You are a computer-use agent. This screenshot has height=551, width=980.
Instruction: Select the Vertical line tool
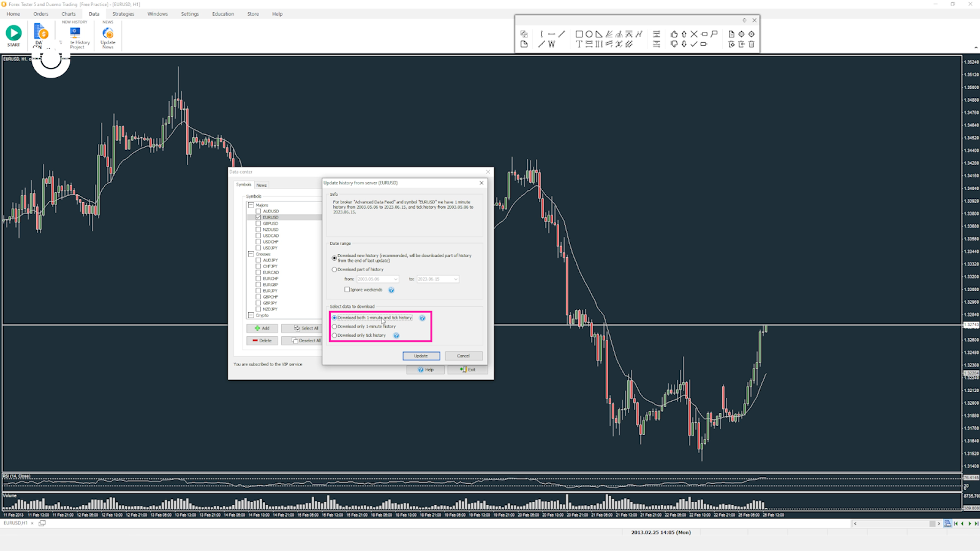[541, 34]
